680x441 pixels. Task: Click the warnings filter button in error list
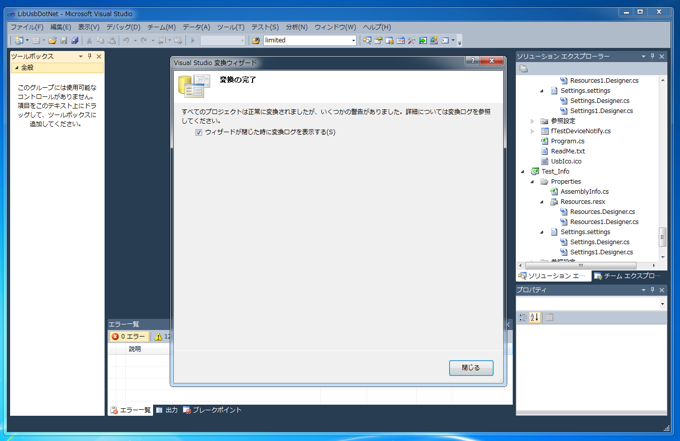point(162,336)
